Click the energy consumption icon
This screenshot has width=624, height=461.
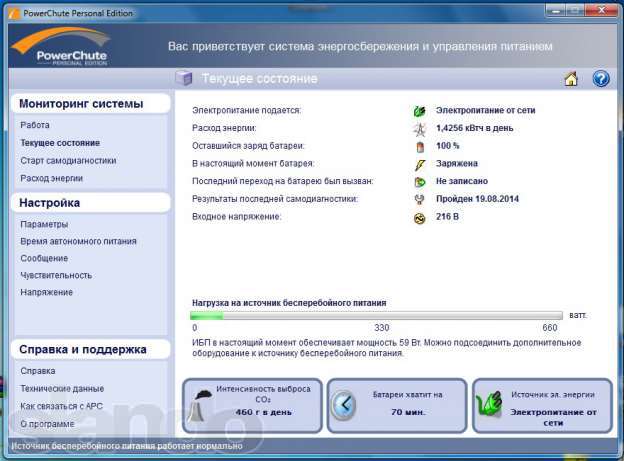[420, 128]
